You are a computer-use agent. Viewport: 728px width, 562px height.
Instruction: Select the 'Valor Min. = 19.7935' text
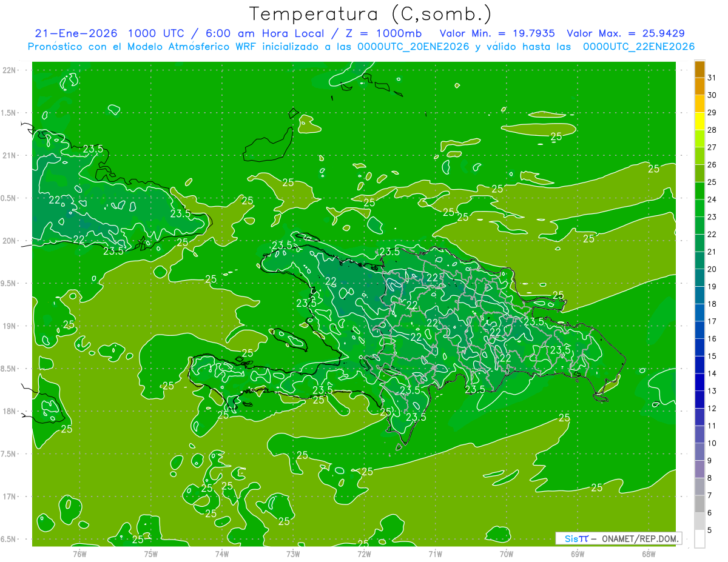click(498, 33)
